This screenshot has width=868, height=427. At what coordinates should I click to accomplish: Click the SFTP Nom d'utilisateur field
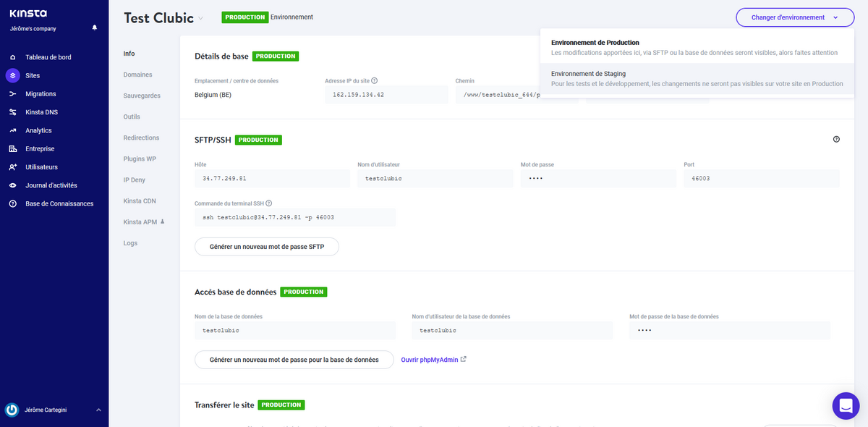[x=435, y=178]
